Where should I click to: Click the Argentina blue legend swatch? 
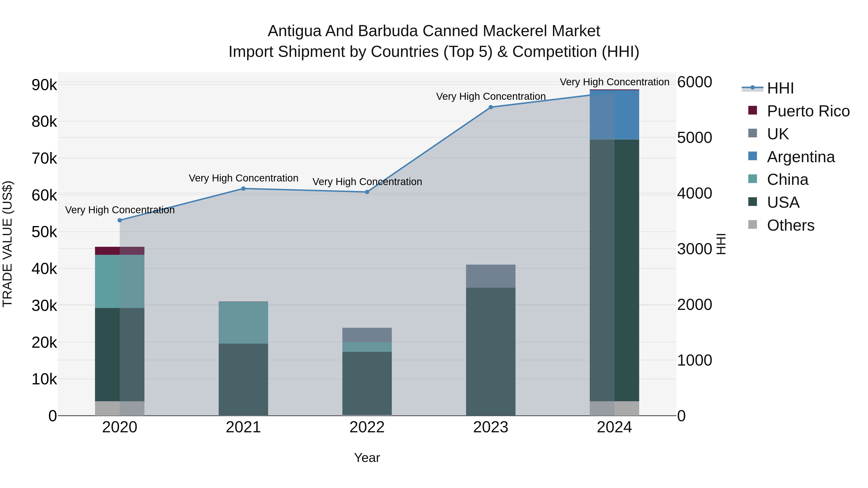pyautogui.click(x=753, y=156)
